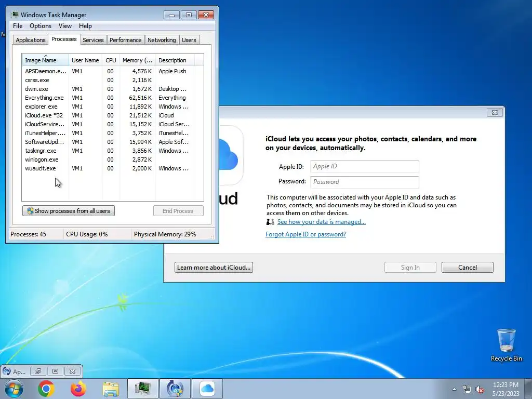Viewport: 532px width, 399px height.
Task: Click the people icon beside data managed link
Action: click(270, 221)
